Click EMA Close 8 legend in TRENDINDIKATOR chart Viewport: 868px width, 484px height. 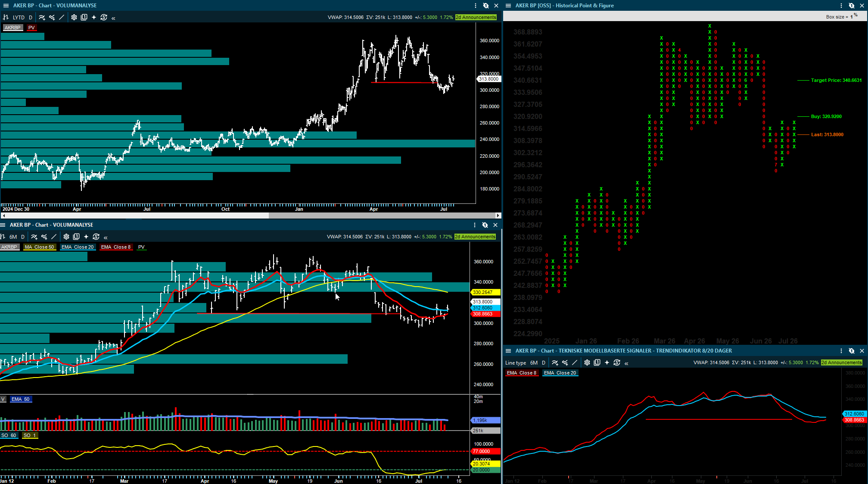point(522,373)
